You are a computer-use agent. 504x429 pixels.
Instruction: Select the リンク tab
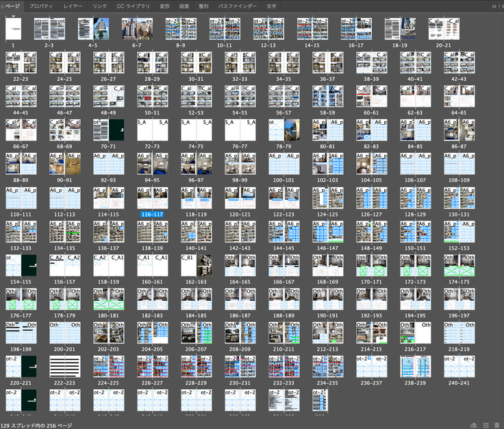click(99, 5)
